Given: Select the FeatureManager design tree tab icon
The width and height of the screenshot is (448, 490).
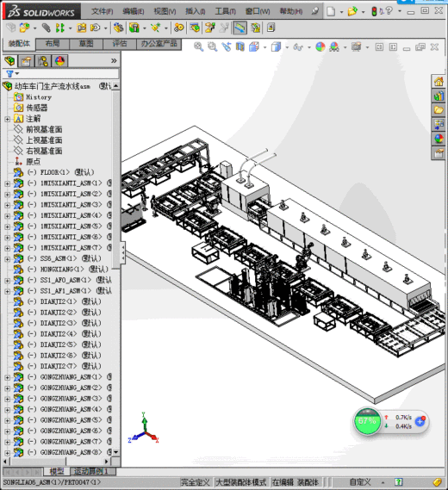Looking at the screenshot, I should (10, 61).
